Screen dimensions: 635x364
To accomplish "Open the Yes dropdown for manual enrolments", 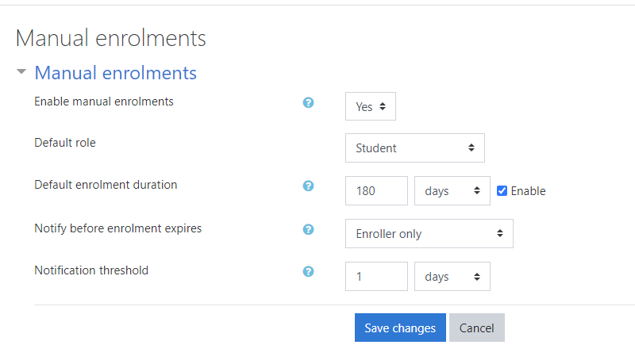I will pos(370,107).
